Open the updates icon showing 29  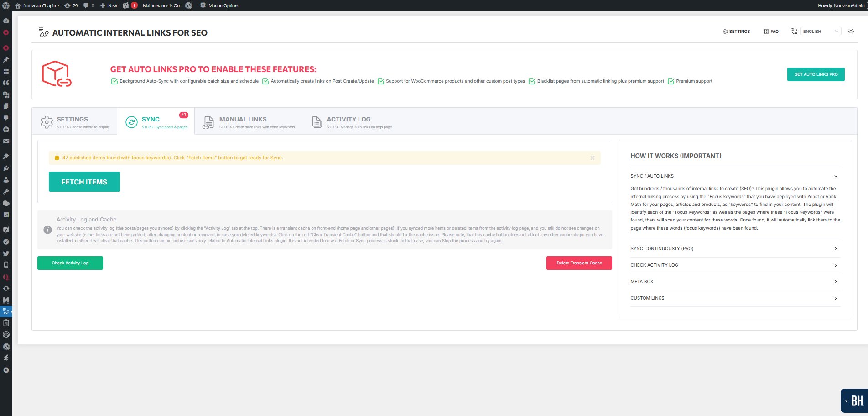pos(68,5)
